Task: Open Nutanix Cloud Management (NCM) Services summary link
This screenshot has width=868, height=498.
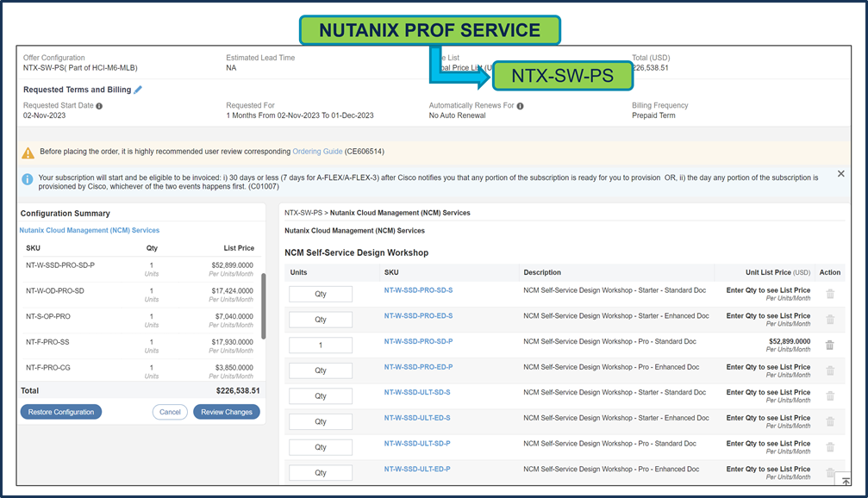Action: [89, 230]
